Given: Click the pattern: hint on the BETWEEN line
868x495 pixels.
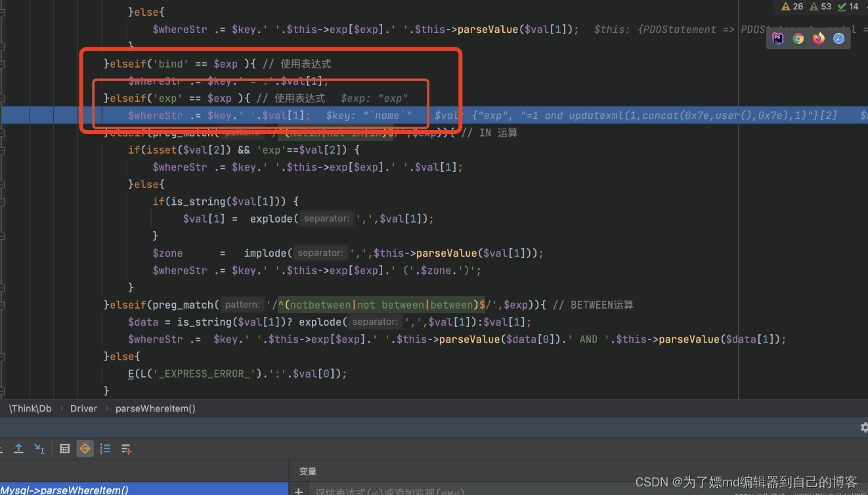Looking at the screenshot, I should coord(242,305).
